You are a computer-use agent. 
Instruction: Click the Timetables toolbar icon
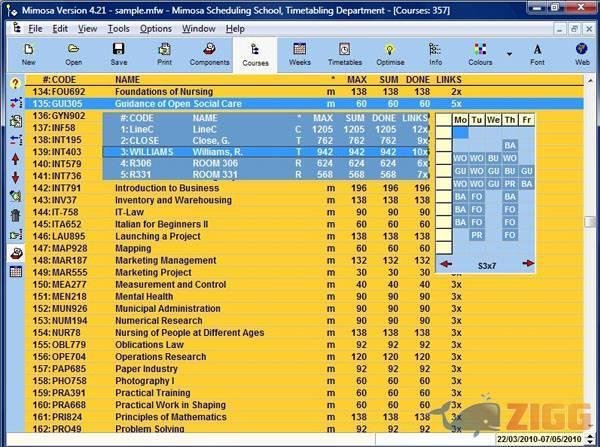(344, 54)
